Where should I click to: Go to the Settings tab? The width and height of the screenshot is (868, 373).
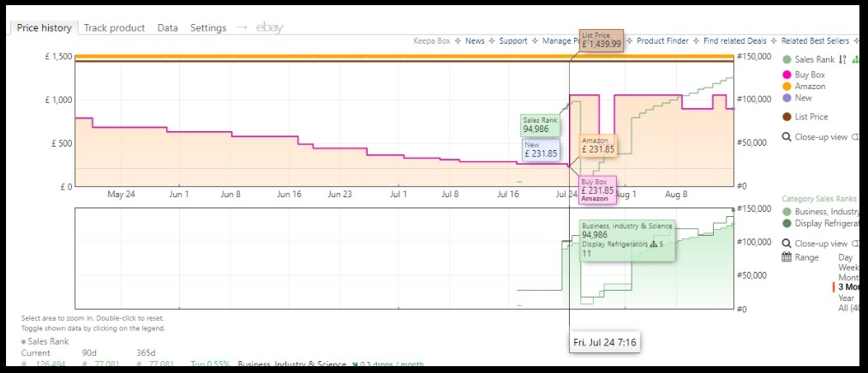[x=208, y=27]
